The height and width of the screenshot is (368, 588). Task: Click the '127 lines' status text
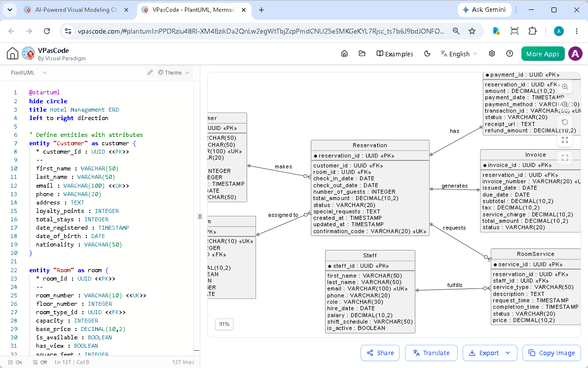tap(183, 363)
